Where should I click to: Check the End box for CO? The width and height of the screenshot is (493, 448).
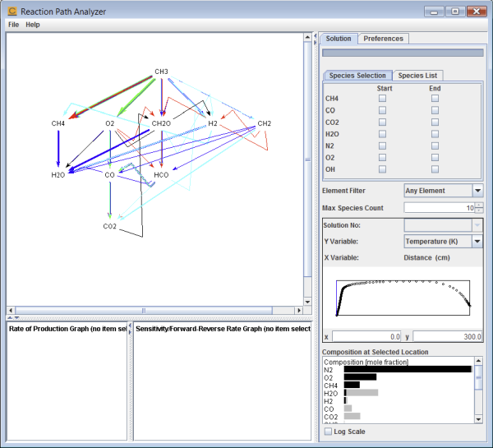435,110
